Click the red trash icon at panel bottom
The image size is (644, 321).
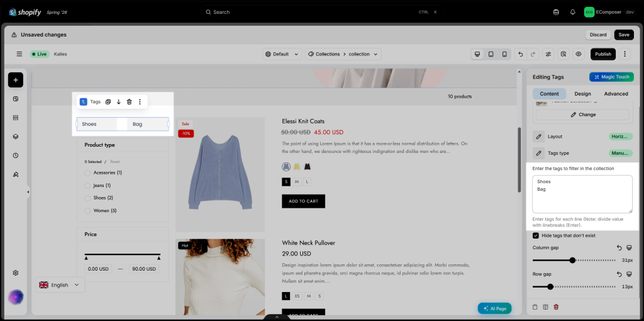556,307
